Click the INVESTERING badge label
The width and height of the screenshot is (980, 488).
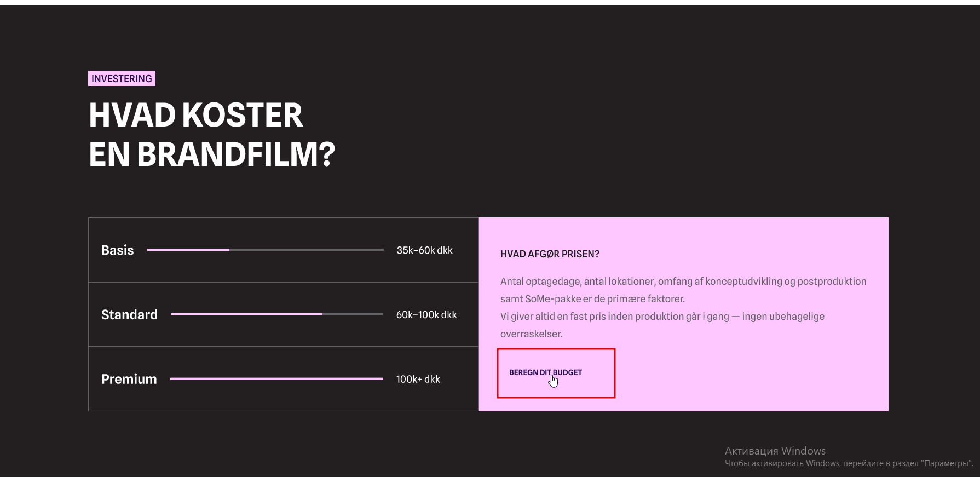122,79
